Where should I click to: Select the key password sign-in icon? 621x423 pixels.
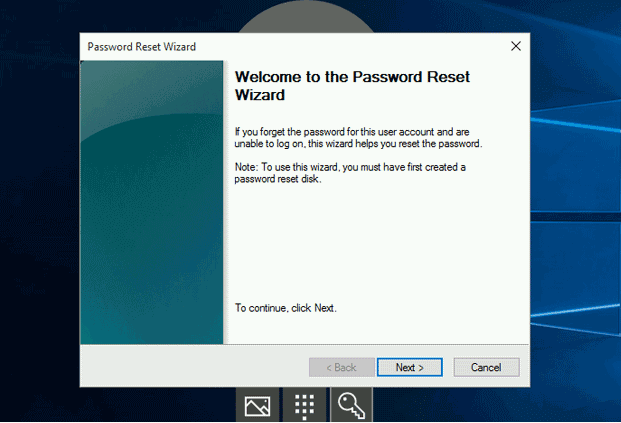click(x=351, y=405)
